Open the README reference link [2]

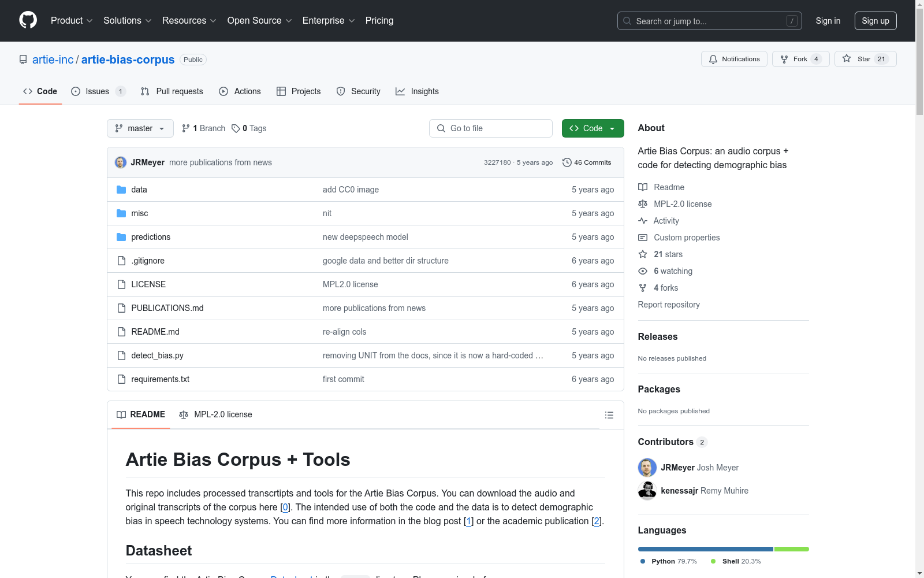click(597, 521)
